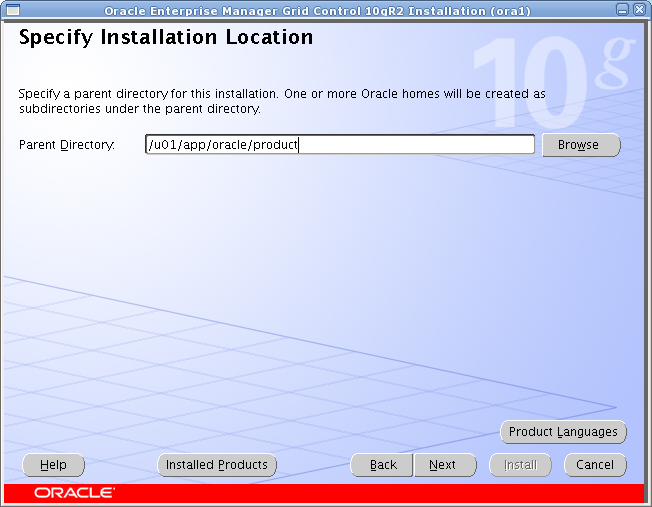Viewport: 652px width, 507px height.
Task: Proceed with the Next button
Action: point(445,465)
